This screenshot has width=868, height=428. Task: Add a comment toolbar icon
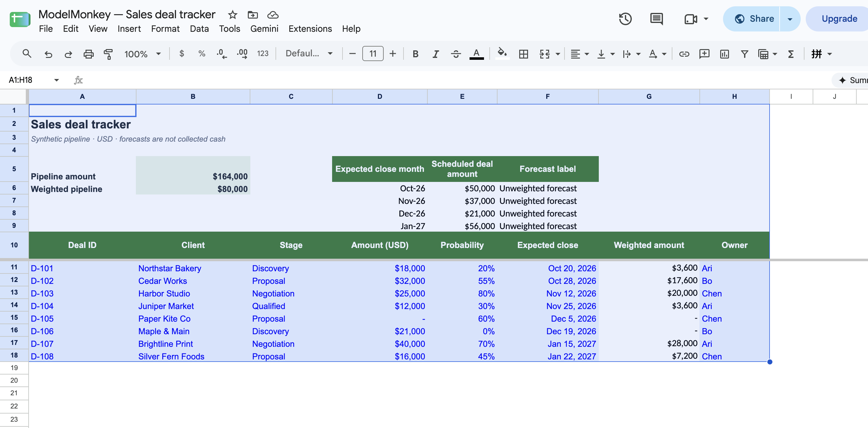tap(704, 54)
